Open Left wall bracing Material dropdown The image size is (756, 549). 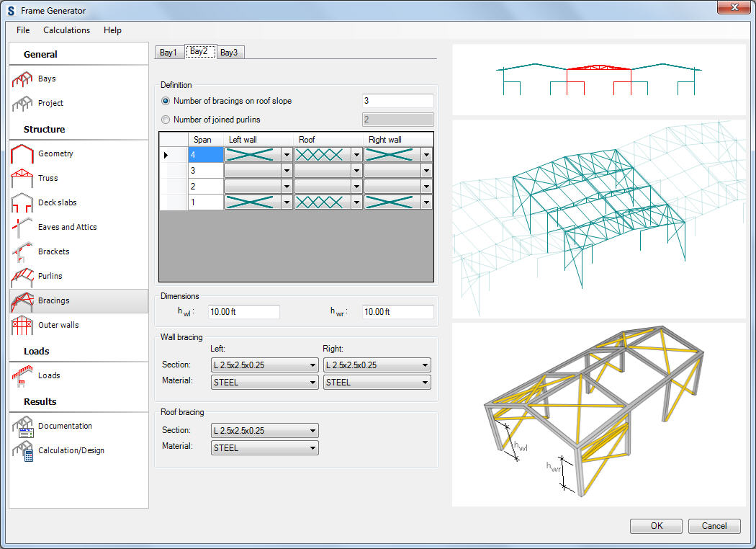pyautogui.click(x=265, y=383)
